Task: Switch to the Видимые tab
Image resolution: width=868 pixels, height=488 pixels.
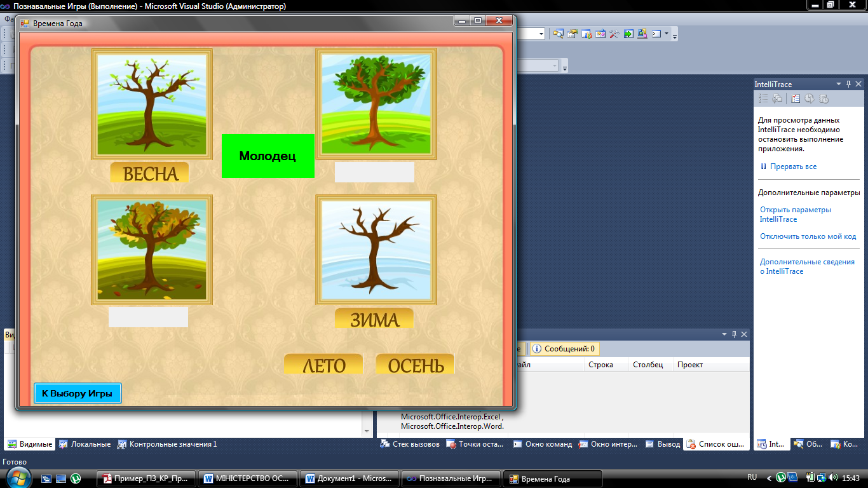Action: point(30,444)
